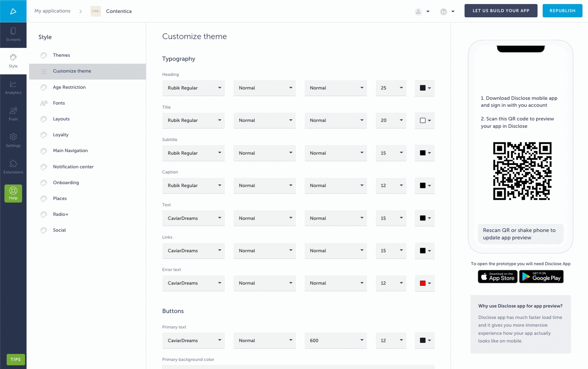This screenshot has width=588, height=369.
Task: Open the Title font size dropdown
Action: [391, 120]
